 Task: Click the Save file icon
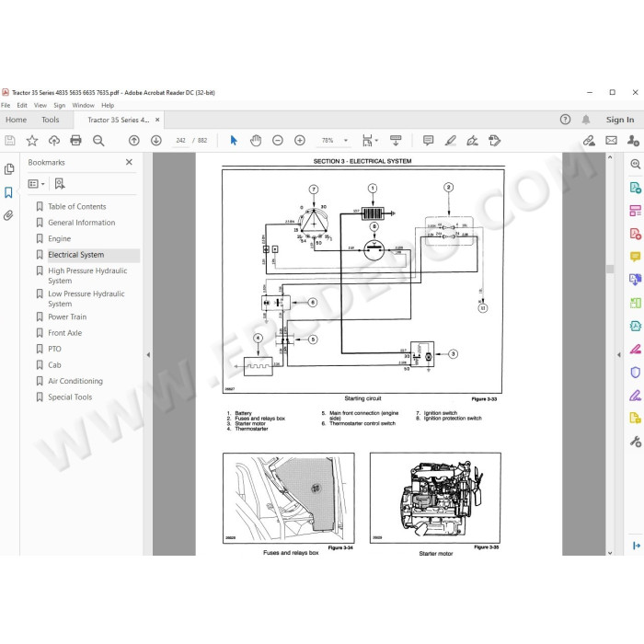(x=10, y=141)
